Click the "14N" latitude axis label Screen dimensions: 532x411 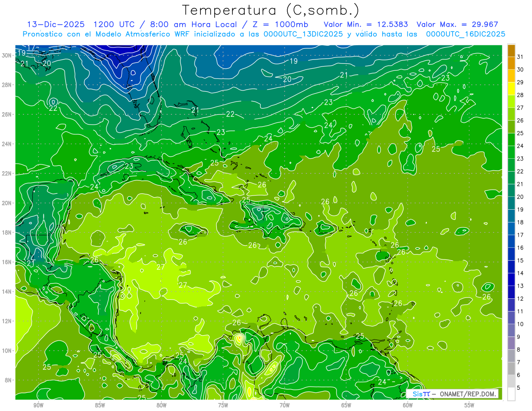click(x=7, y=292)
